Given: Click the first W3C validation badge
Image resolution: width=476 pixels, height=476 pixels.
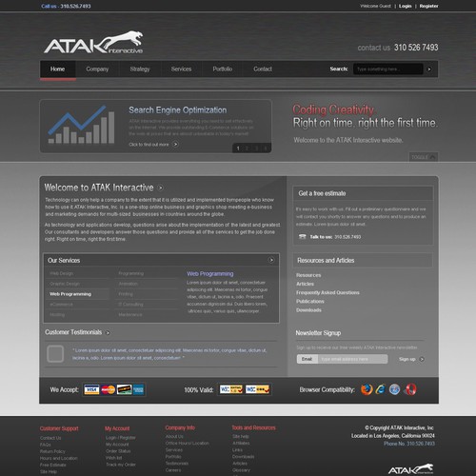Looking at the screenshot, I should (231, 389).
